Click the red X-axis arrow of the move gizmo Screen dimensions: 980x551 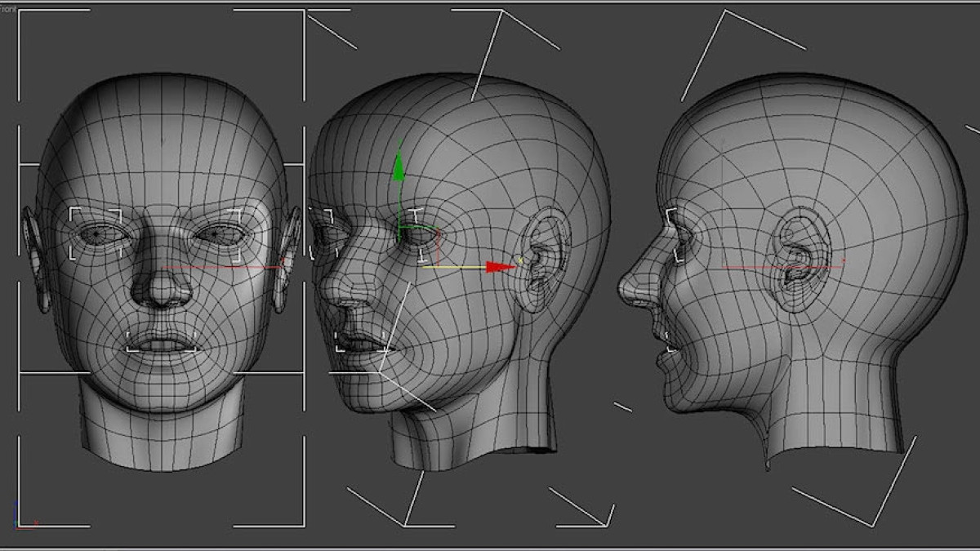click(x=497, y=267)
